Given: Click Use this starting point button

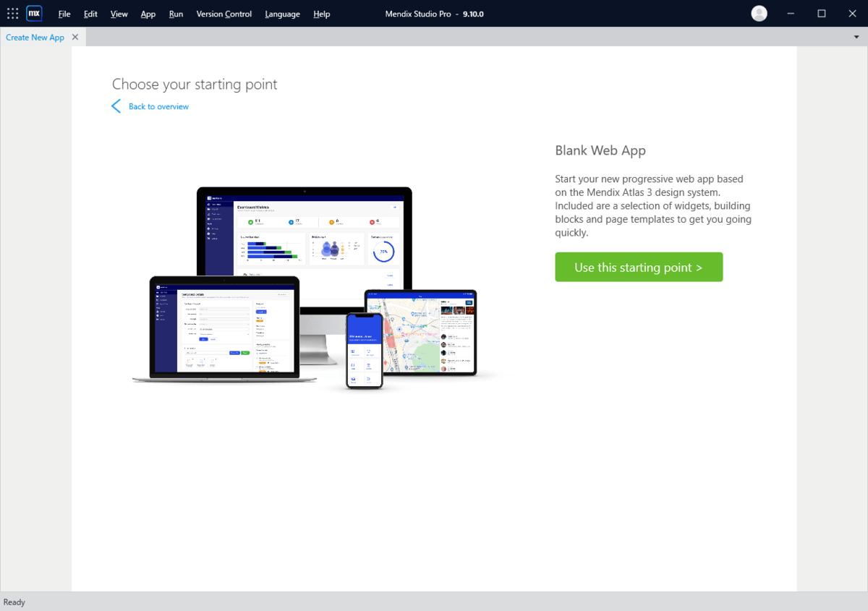Looking at the screenshot, I should (639, 267).
